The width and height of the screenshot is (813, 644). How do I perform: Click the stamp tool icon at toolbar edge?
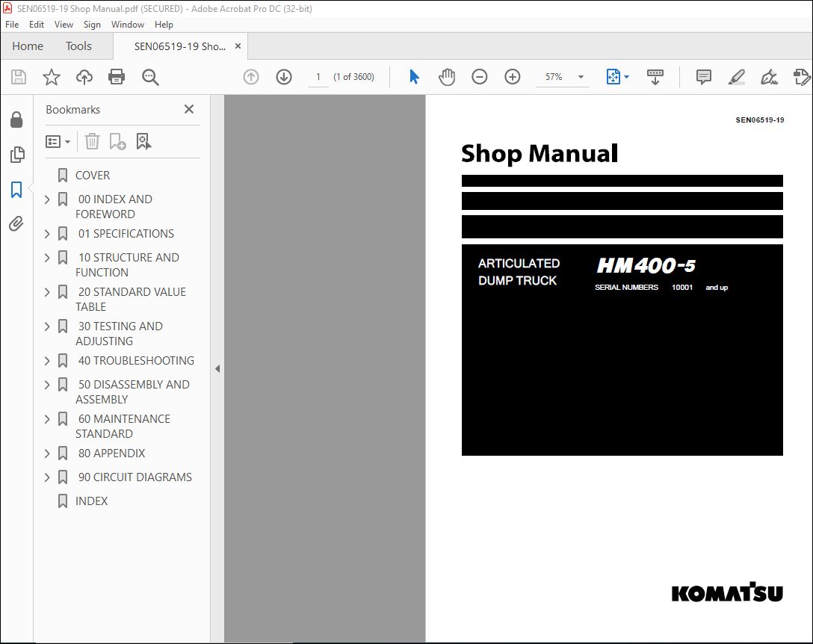(802, 77)
